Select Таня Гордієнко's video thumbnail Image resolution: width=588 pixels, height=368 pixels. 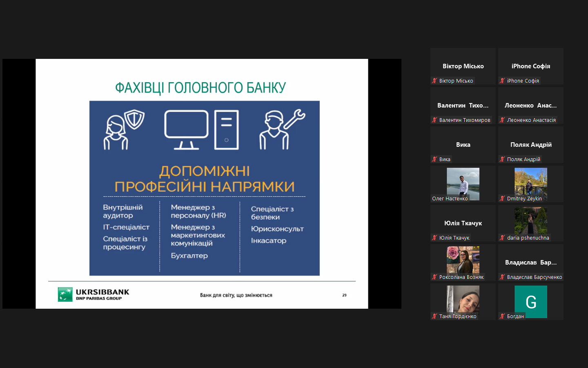(463, 299)
